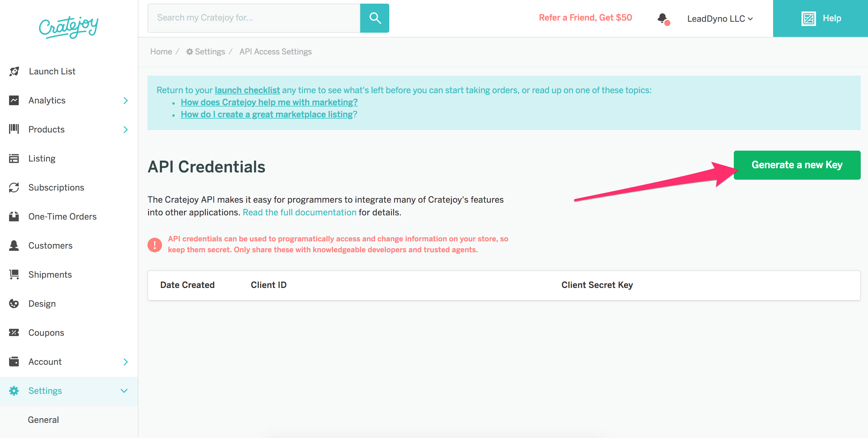868x438 pixels.
Task: Open How does Cratejoy help marketing link
Action: click(269, 102)
